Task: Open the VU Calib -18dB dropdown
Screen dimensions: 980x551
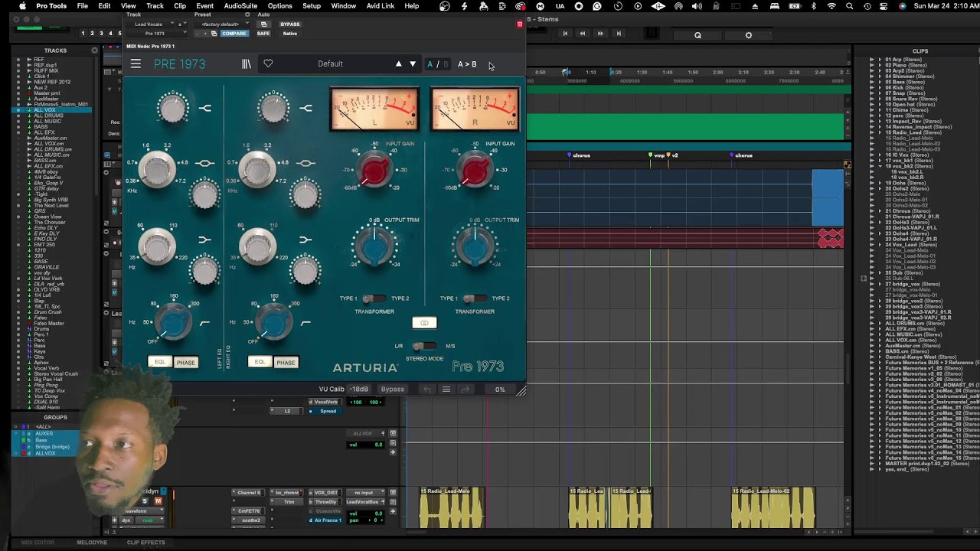Action: (359, 389)
